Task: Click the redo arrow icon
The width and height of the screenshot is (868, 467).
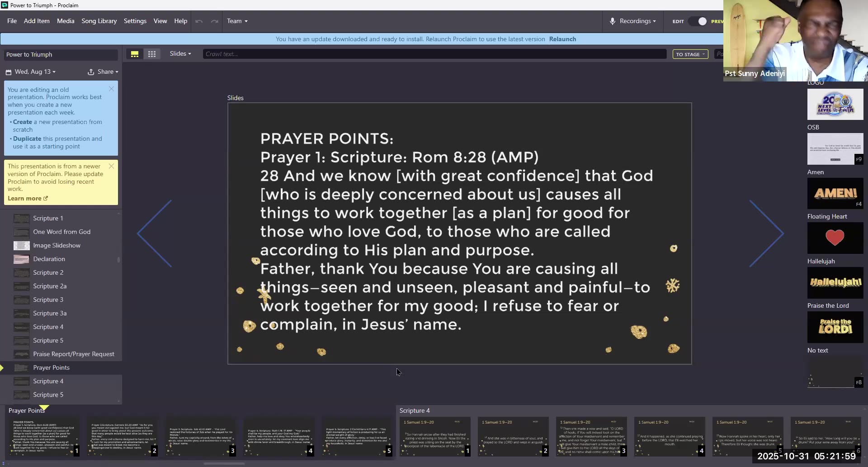Action: click(215, 21)
